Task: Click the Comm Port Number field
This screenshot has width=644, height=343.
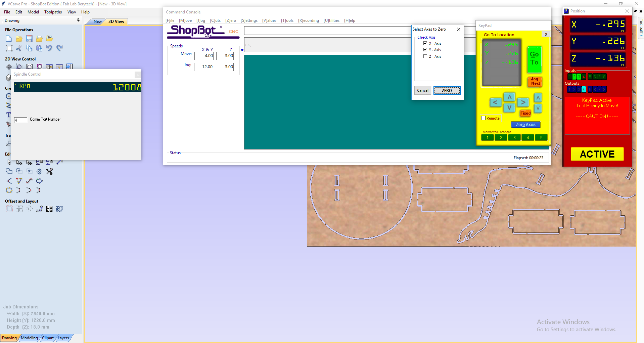Action: click(20, 120)
